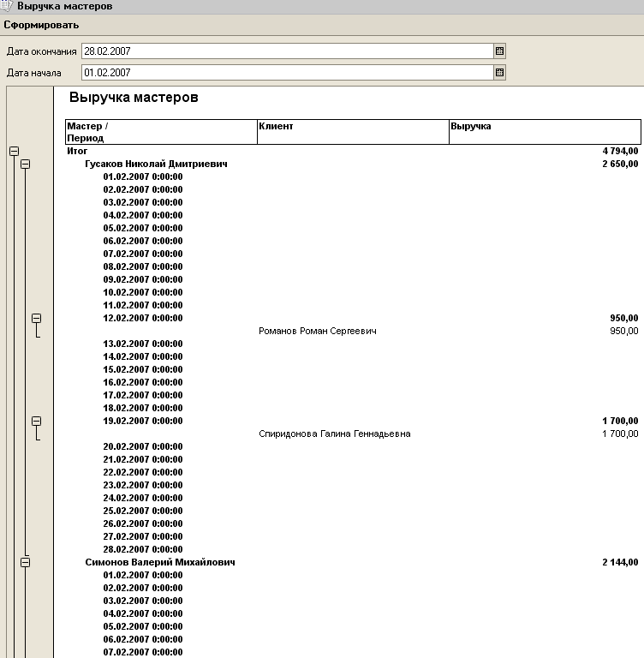
Task: Select total revenue value 4 794,00
Action: [620, 151]
